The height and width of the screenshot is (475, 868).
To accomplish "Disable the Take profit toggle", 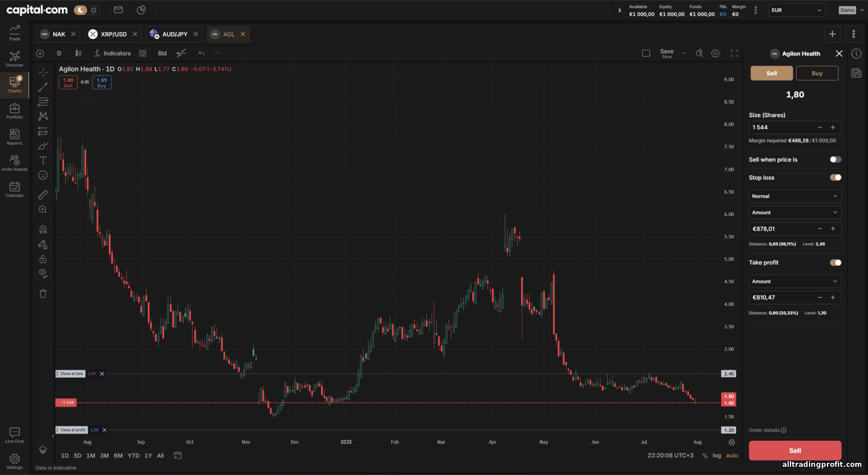I will click(835, 262).
